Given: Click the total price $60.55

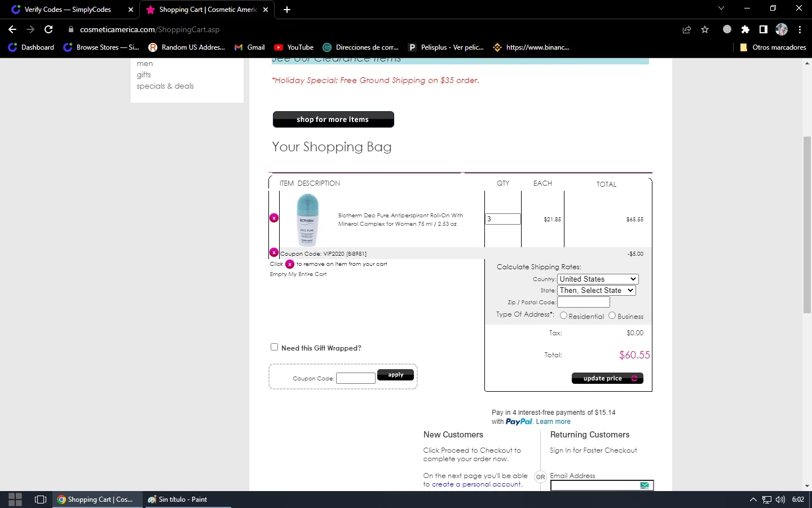Looking at the screenshot, I should point(634,355).
